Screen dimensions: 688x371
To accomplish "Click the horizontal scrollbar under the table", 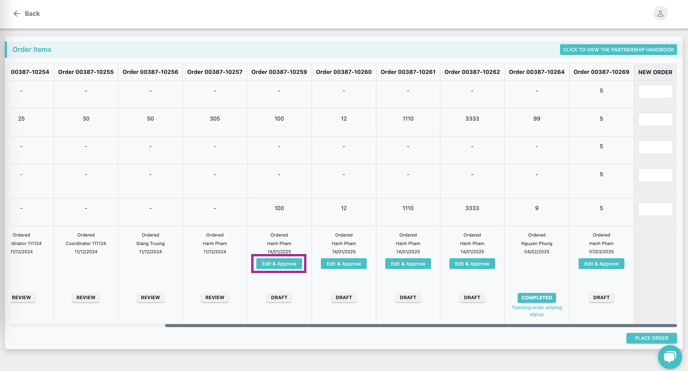I will tap(421, 325).
